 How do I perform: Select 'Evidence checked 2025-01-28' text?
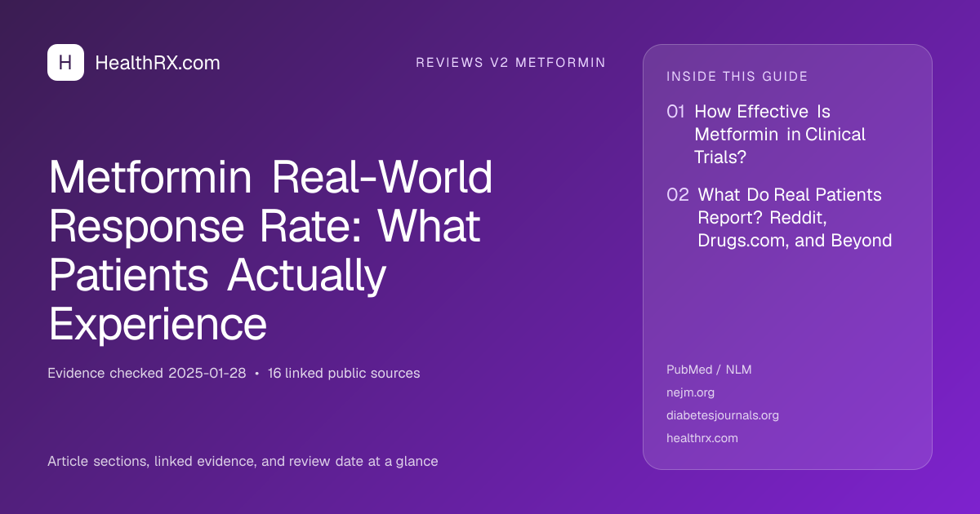pyautogui.click(x=147, y=374)
